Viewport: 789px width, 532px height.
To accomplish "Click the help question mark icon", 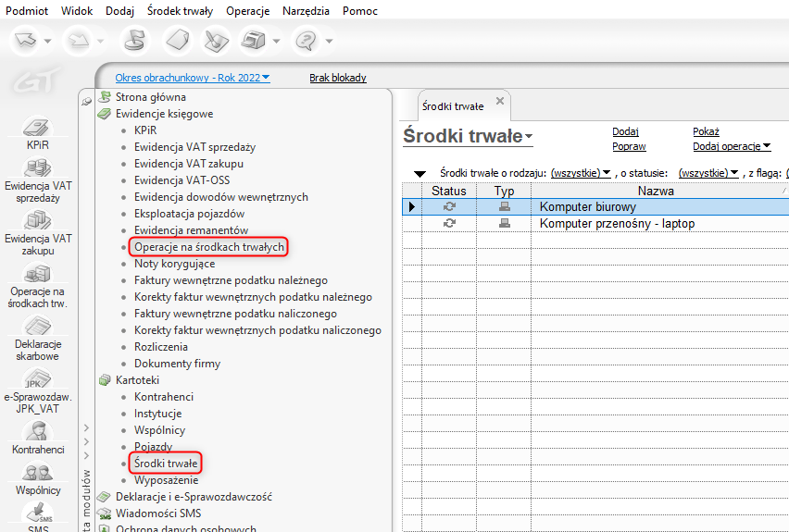I will 306,41.
